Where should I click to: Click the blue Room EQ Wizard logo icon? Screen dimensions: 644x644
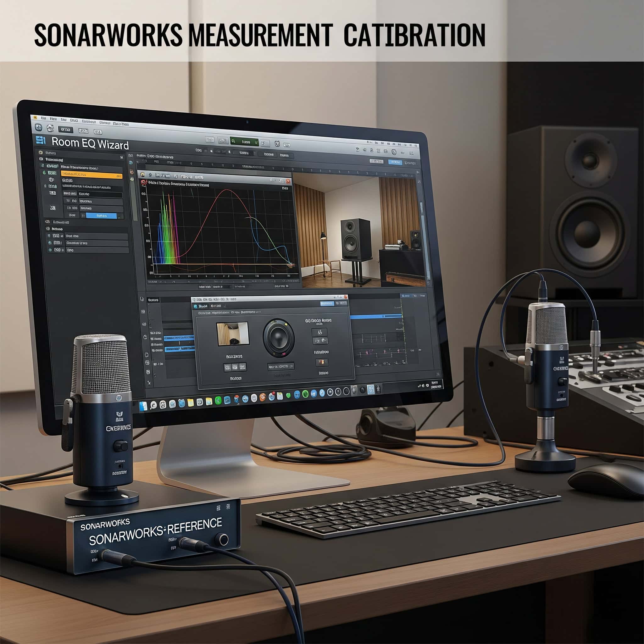pos(41,140)
